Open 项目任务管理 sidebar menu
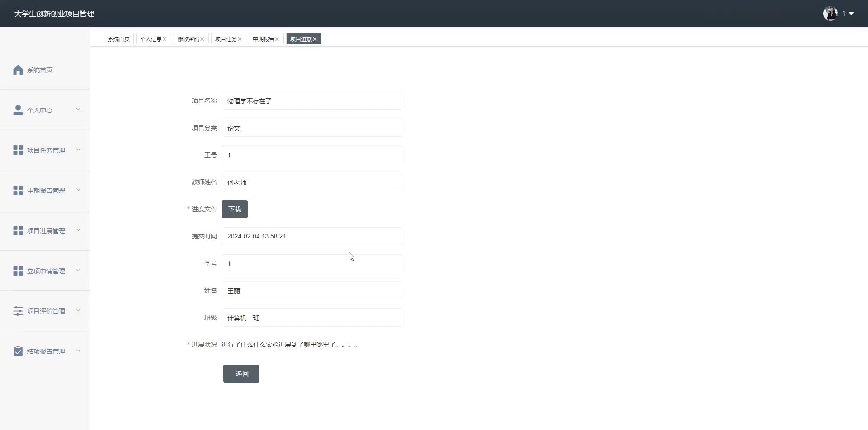The width and height of the screenshot is (868, 430). coord(45,150)
